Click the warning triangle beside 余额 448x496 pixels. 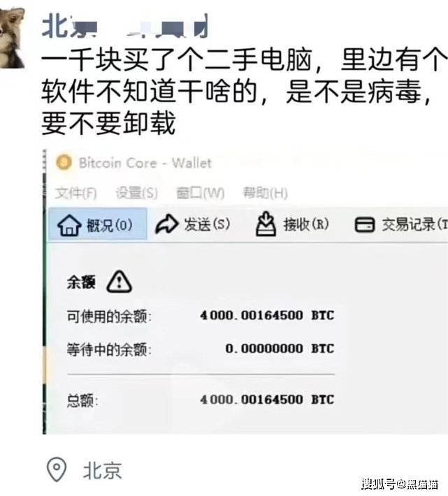tap(120, 282)
